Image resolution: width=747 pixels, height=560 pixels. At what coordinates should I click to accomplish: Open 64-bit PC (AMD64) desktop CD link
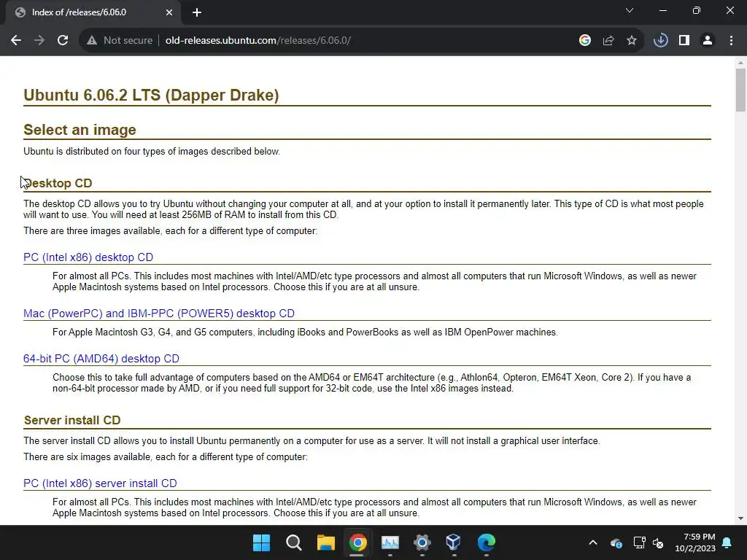101,359
